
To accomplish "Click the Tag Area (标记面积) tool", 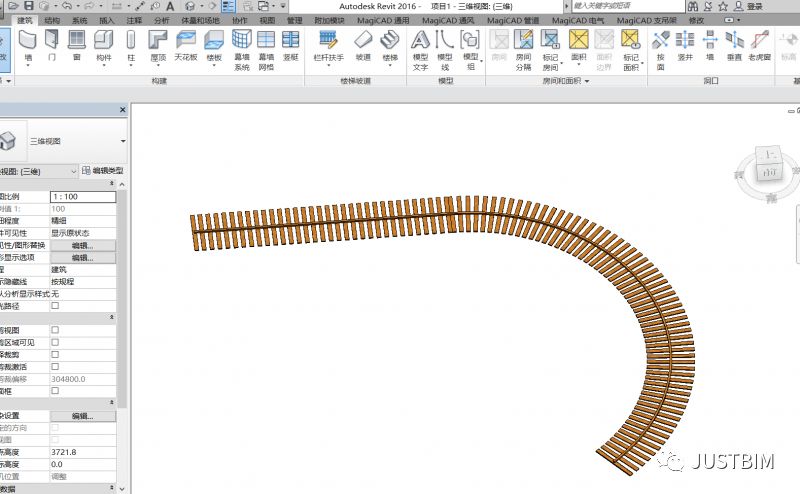I will [631, 50].
